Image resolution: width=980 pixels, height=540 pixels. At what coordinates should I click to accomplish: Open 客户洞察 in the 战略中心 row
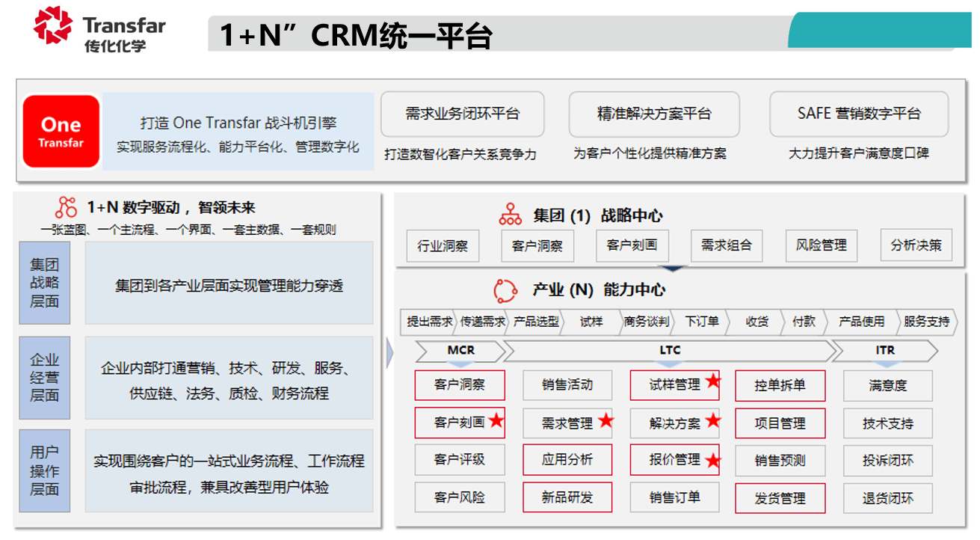(537, 245)
